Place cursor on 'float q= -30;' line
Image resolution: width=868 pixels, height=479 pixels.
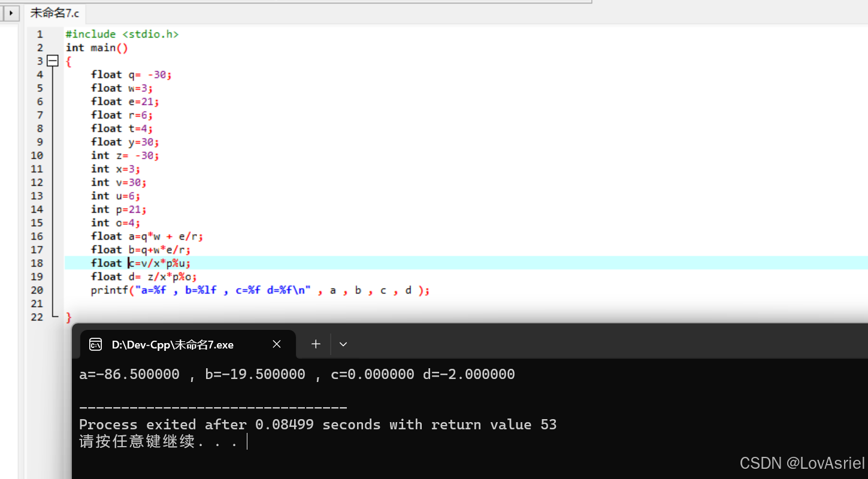pos(132,74)
